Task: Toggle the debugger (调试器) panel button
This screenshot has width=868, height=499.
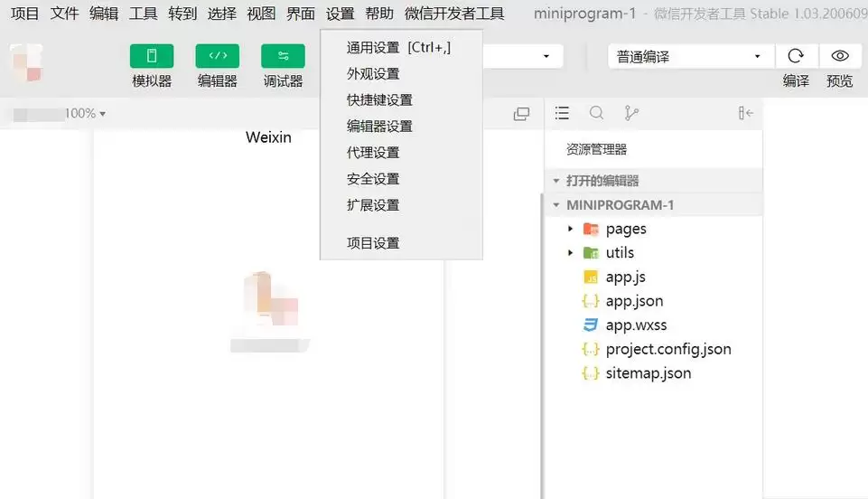Action: point(283,56)
